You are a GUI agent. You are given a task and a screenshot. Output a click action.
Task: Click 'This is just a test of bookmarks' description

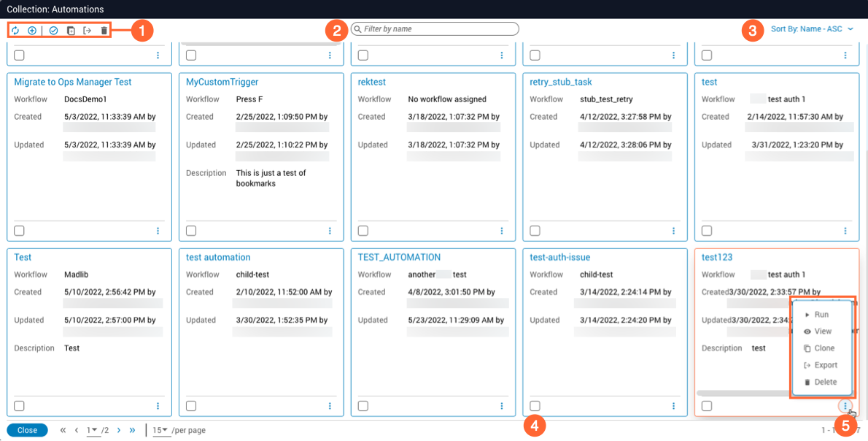[x=271, y=178]
